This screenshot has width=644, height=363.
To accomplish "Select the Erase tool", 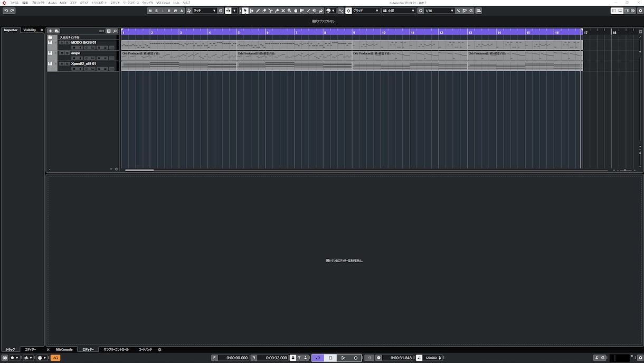I will click(x=264, y=11).
